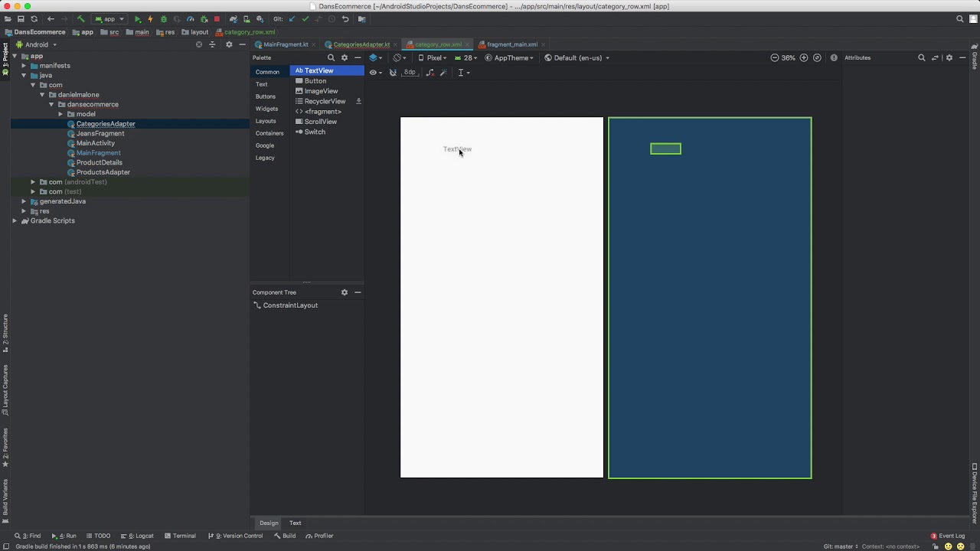980x551 pixels.
Task: Show warnings and errors icon
Action: coord(834,57)
